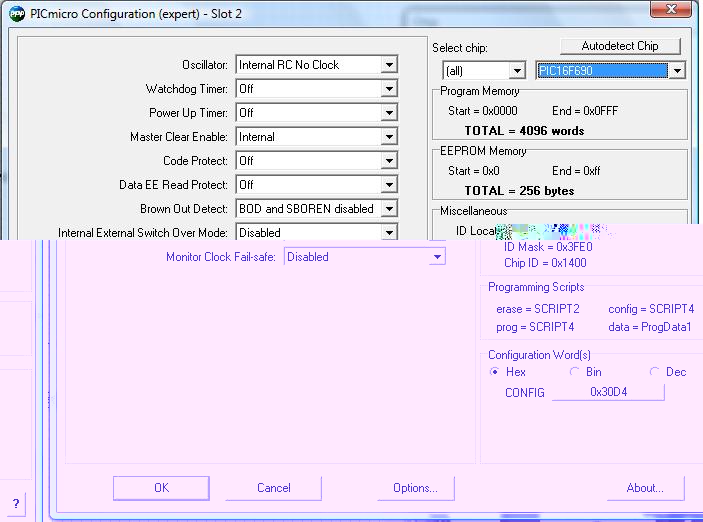
Task: Click the Chip ID = 0x1400 text
Action: point(545,263)
